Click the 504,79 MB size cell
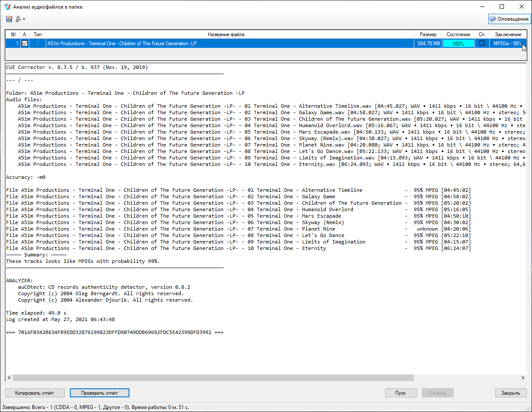This screenshot has height=412, width=532. point(428,44)
